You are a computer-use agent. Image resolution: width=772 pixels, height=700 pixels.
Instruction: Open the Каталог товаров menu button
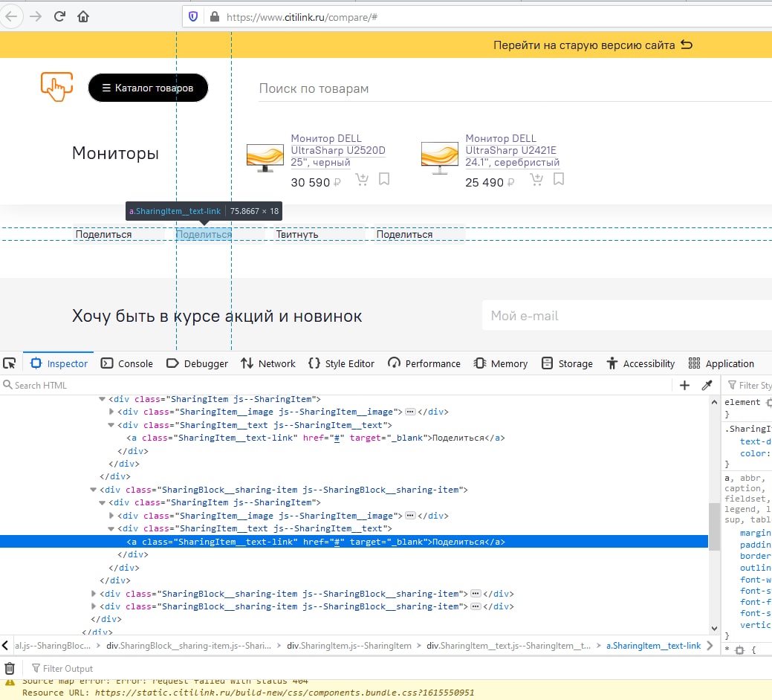pos(148,88)
